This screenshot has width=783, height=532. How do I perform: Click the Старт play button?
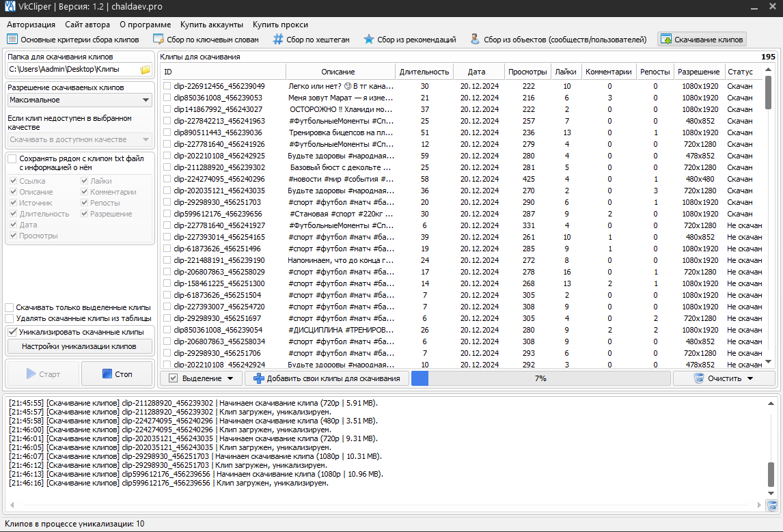pyautogui.click(x=42, y=374)
